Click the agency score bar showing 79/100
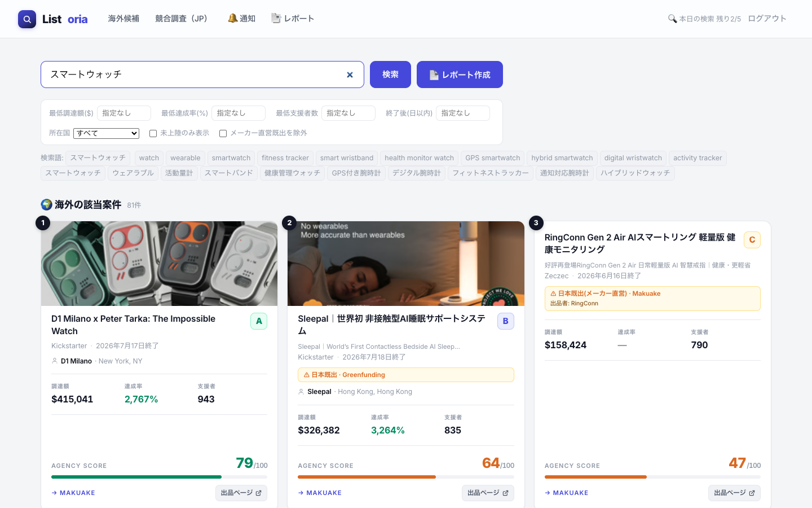 (160, 477)
